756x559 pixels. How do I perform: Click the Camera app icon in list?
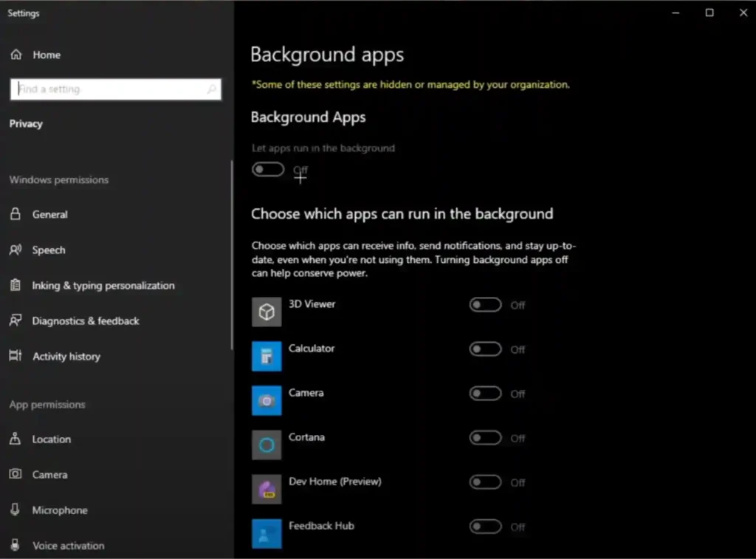pos(267,401)
